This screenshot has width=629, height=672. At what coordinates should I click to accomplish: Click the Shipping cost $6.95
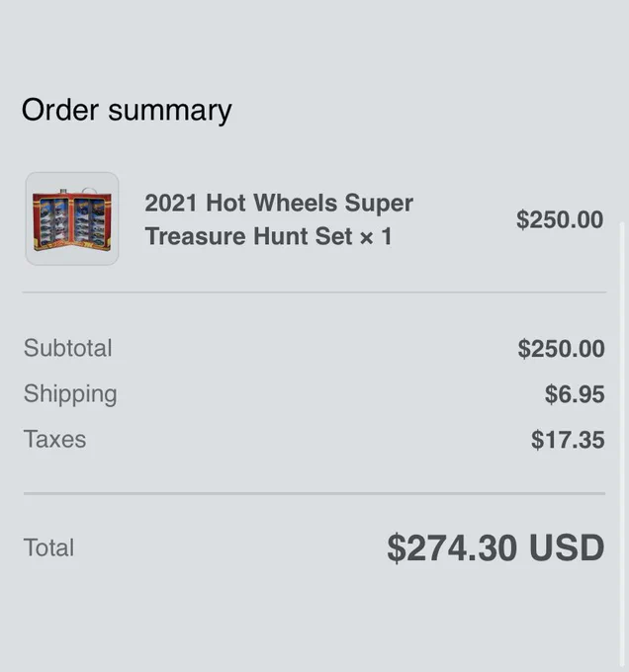coord(575,394)
